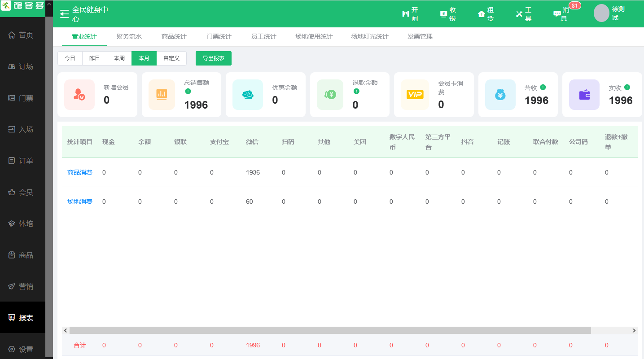
Task: Click the 60 value in 场地消费 row
Action: click(250, 201)
